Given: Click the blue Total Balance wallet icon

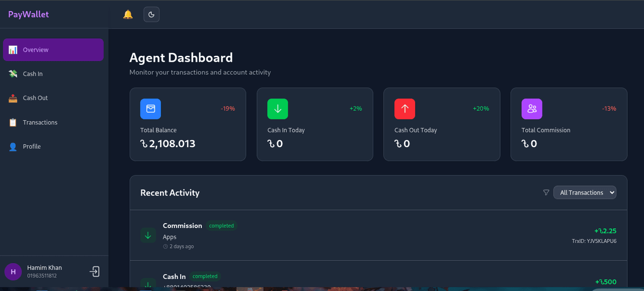Looking at the screenshot, I should click(x=150, y=109).
